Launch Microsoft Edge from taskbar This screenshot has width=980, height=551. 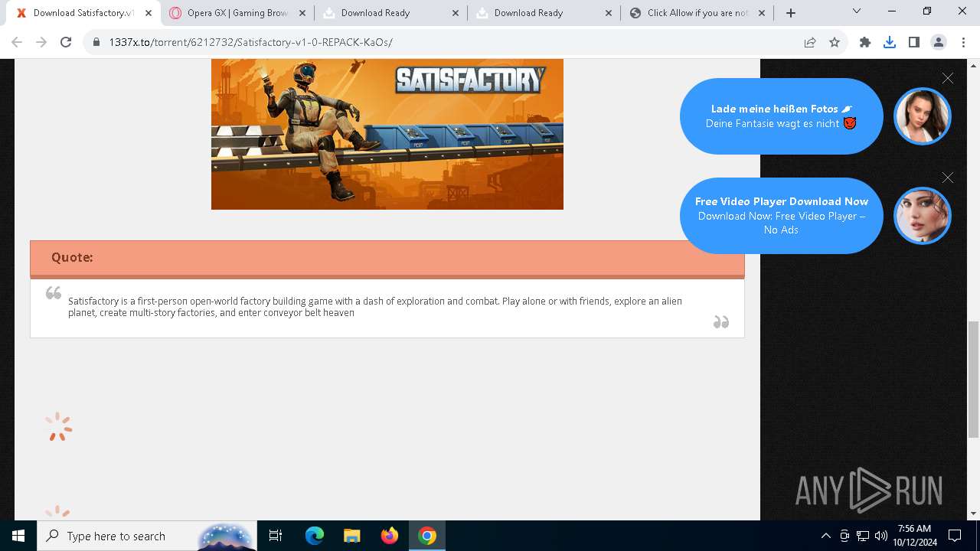315,536
